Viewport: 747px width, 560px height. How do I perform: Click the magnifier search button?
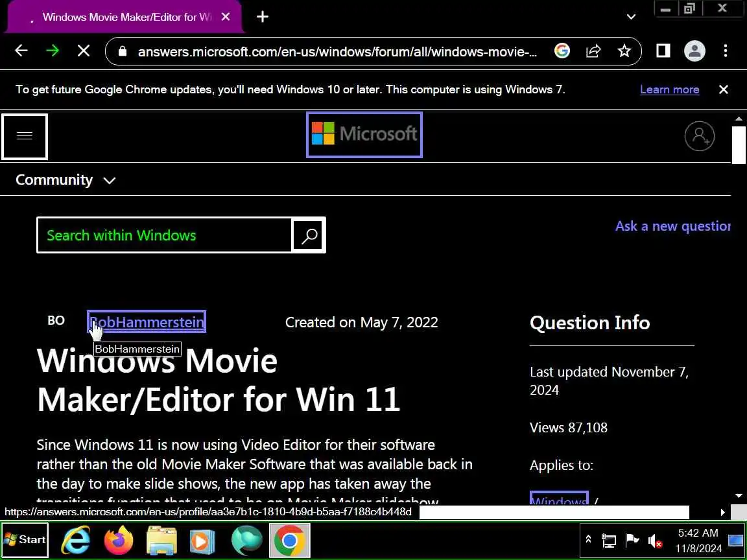[x=309, y=235]
